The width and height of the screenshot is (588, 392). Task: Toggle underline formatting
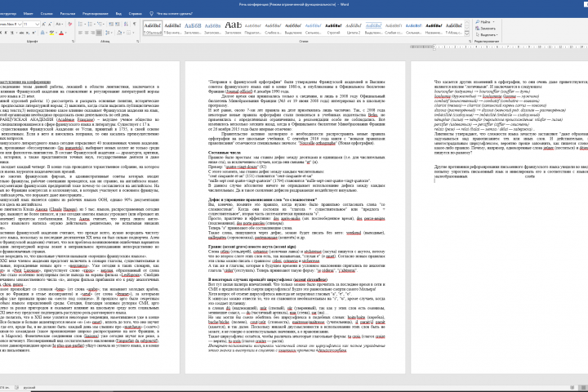tap(11, 33)
